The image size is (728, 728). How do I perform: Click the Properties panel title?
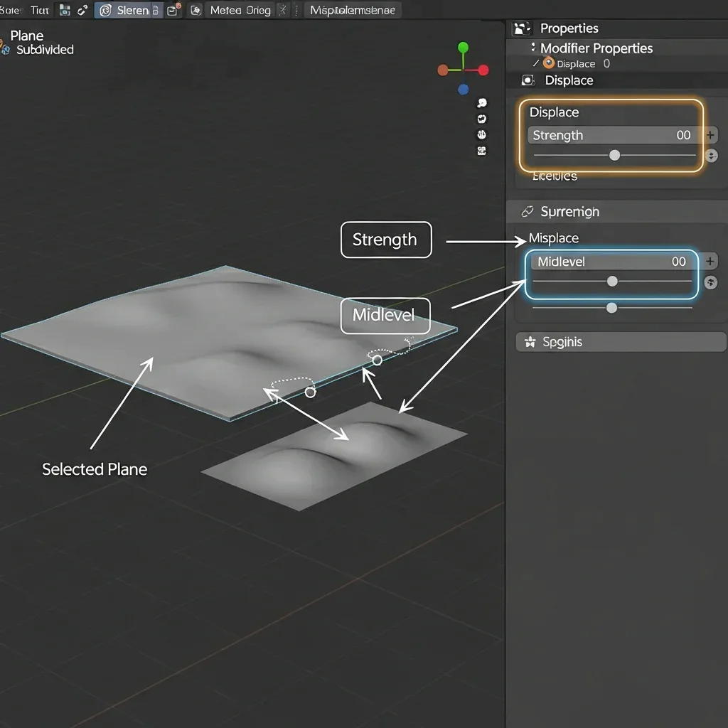tap(569, 28)
